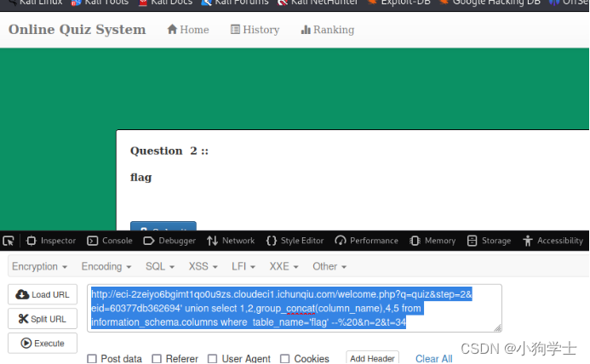Click the Add Header button

coord(372,358)
